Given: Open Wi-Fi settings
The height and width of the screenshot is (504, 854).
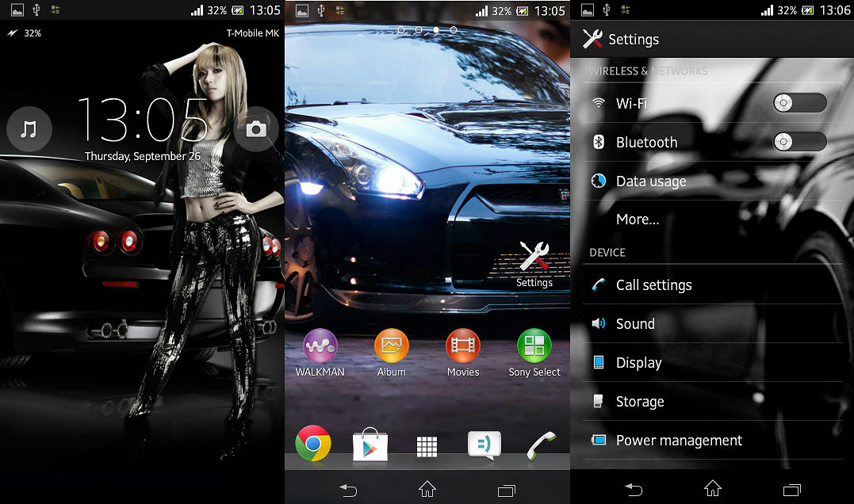Looking at the screenshot, I should pos(712,103).
